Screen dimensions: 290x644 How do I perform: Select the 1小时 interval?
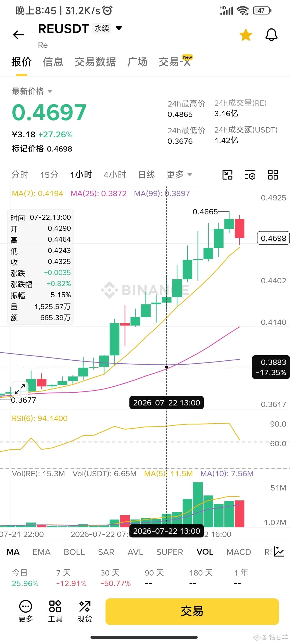pos(81,175)
